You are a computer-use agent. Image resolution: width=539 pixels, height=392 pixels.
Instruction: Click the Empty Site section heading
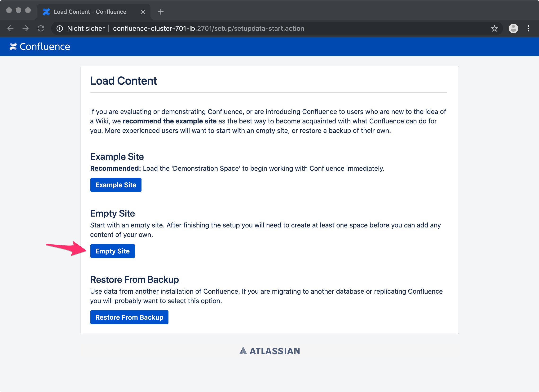coord(112,213)
